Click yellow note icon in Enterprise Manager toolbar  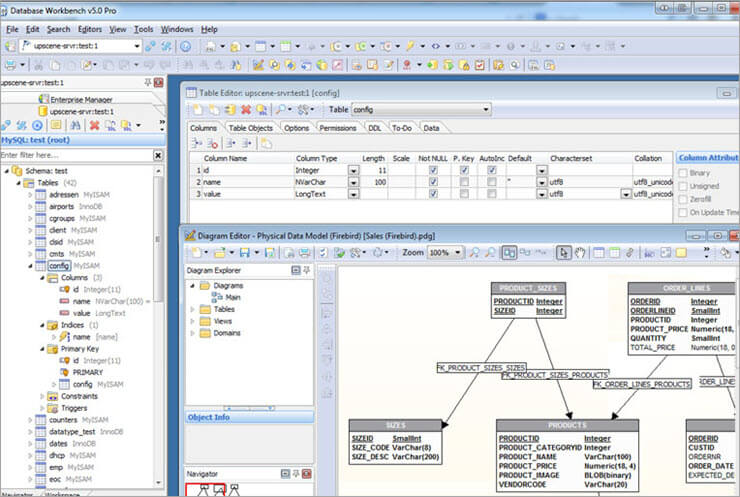56,126
